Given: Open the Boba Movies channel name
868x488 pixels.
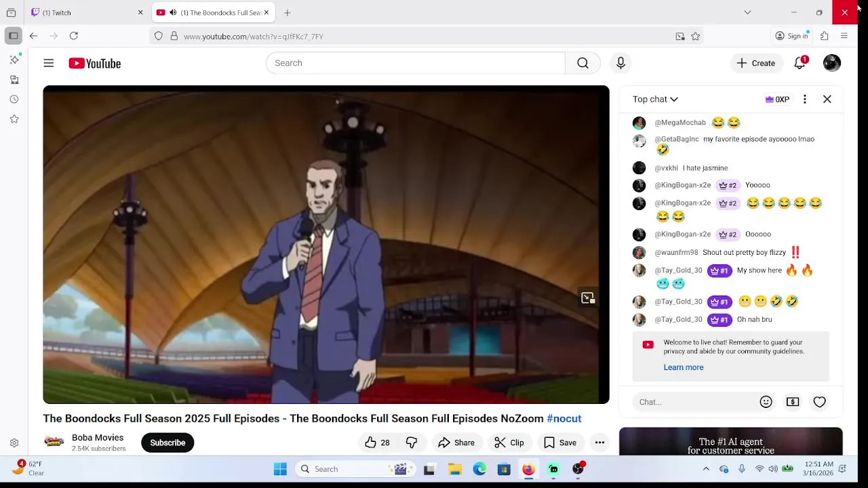Looking at the screenshot, I should click(x=98, y=437).
